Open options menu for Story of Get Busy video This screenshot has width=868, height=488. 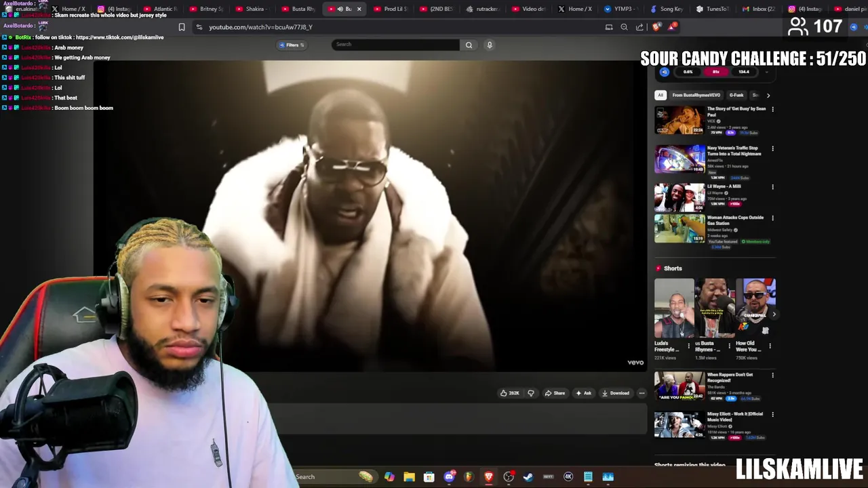(x=772, y=109)
